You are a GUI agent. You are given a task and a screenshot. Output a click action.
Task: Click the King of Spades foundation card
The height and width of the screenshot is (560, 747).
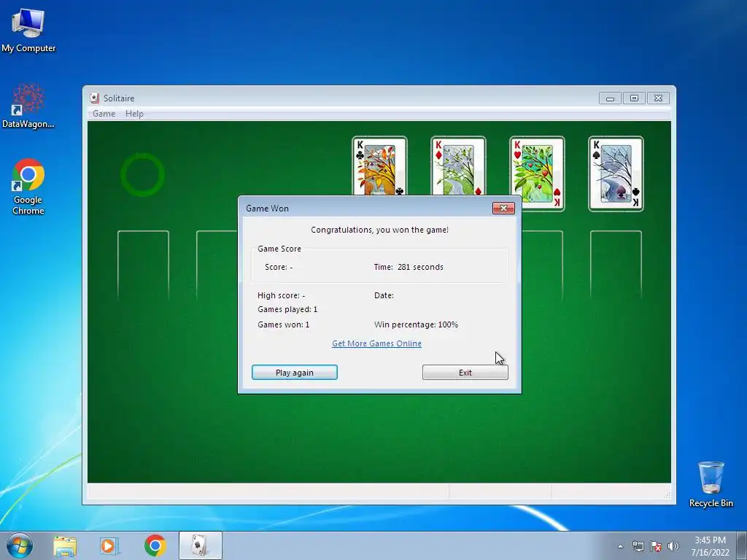coord(616,174)
